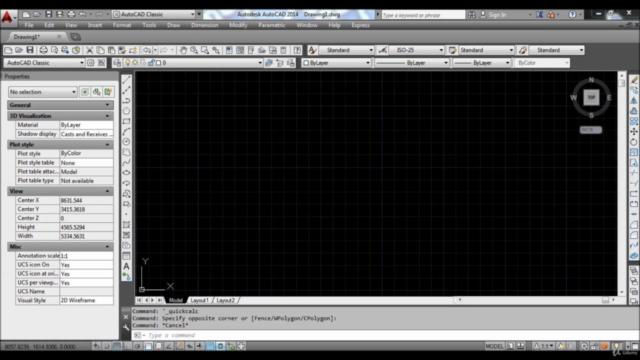Toggle Polar Tracking in status bar
The width and height of the screenshot is (640, 360).
138,346
